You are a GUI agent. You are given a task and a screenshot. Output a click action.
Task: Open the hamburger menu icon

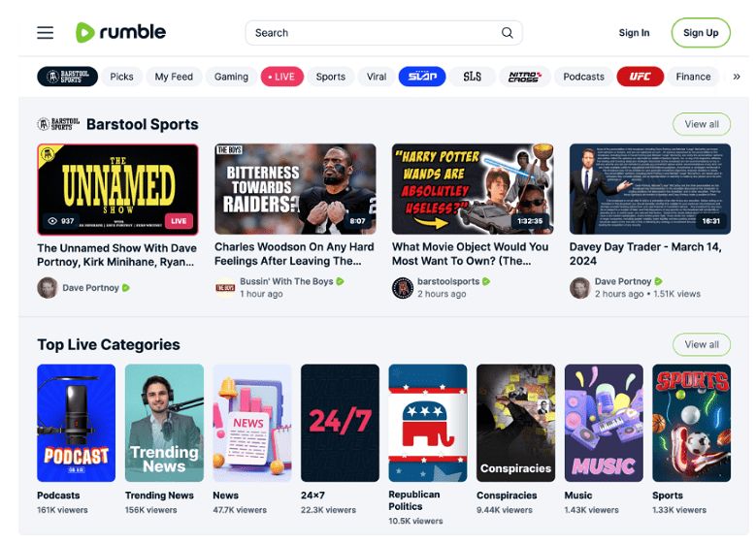[46, 33]
